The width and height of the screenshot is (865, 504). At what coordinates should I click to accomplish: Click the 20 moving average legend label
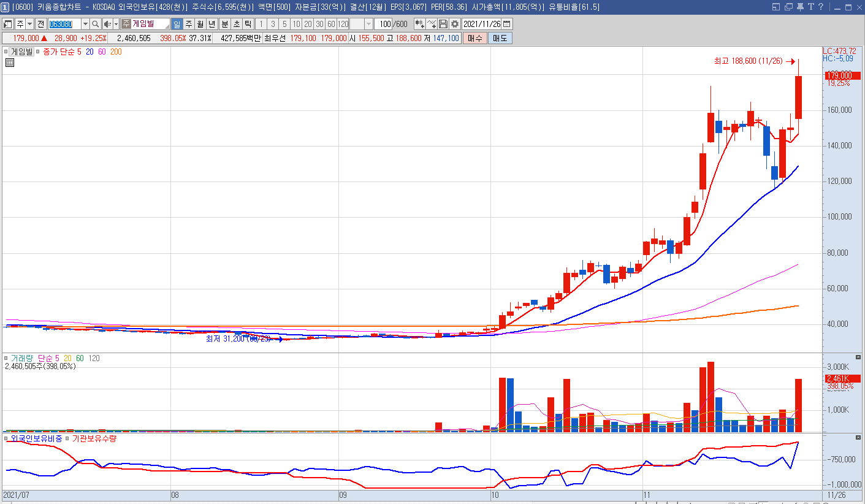pos(90,52)
